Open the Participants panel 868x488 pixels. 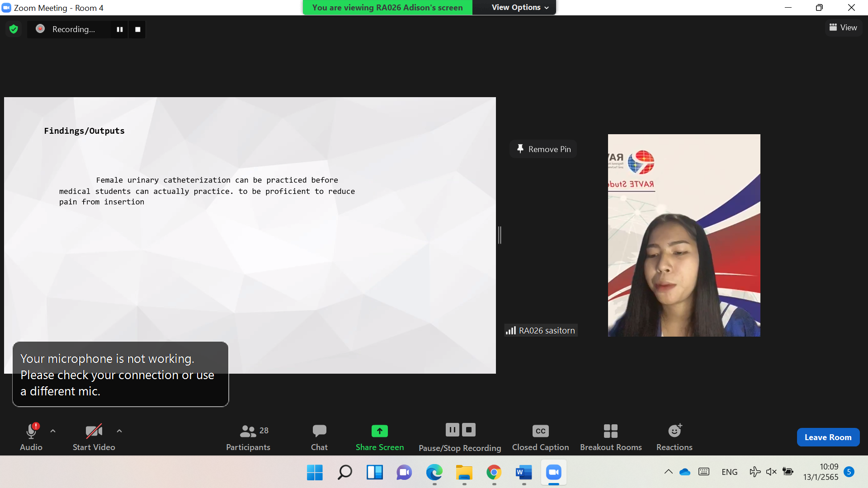(x=248, y=437)
